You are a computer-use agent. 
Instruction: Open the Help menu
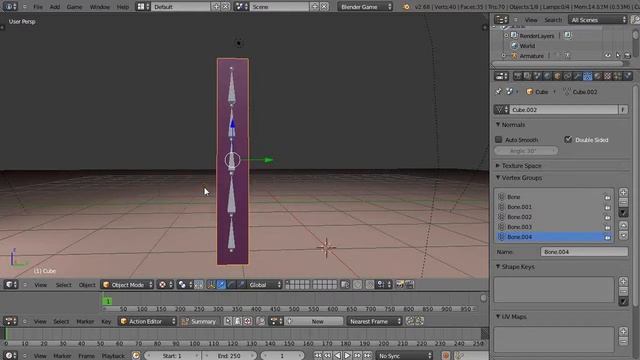(123, 7)
